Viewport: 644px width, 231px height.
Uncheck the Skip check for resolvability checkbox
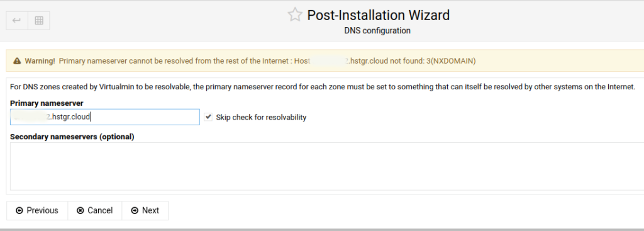tap(208, 117)
